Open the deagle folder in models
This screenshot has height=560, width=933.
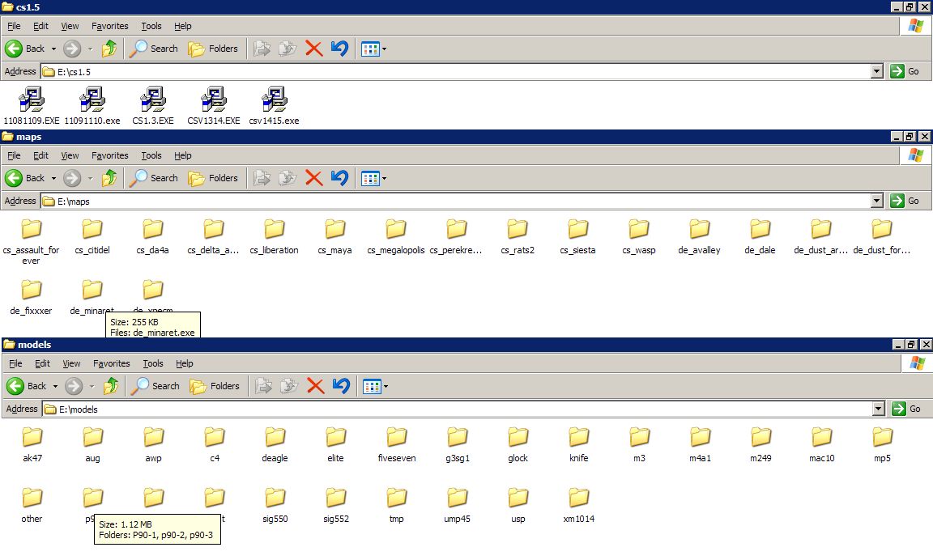(275, 438)
